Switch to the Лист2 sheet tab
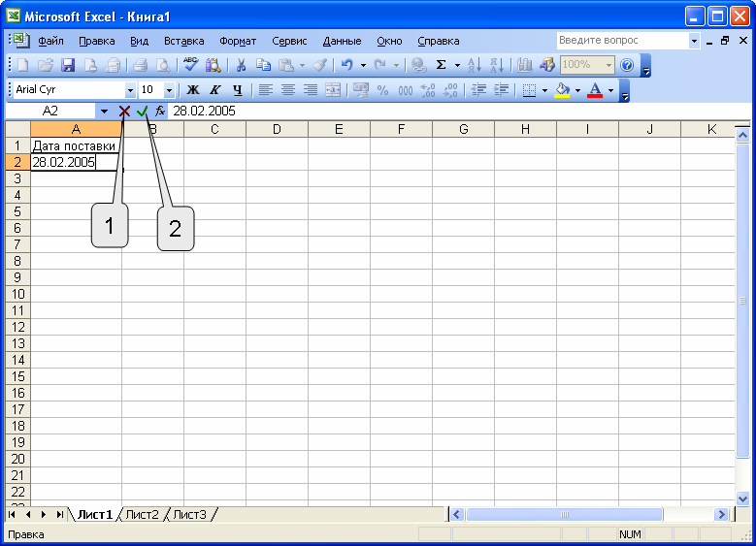756x546 pixels. pyautogui.click(x=142, y=515)
